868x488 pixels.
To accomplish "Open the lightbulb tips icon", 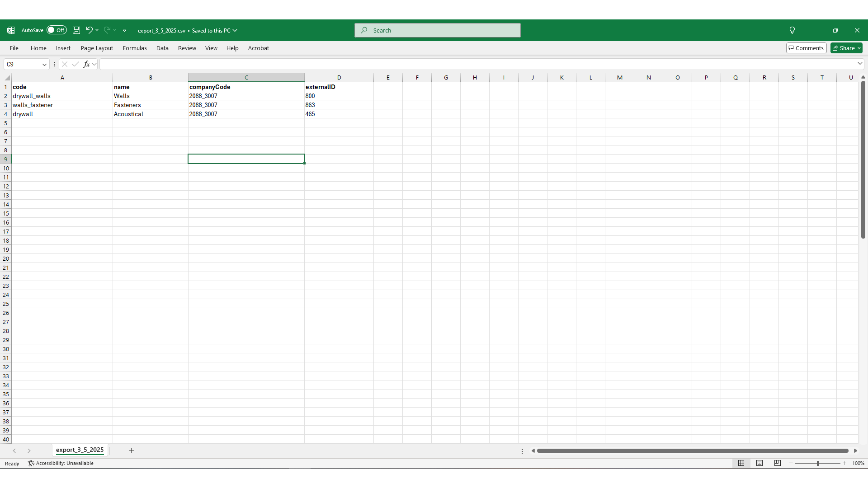I will 792,30.
